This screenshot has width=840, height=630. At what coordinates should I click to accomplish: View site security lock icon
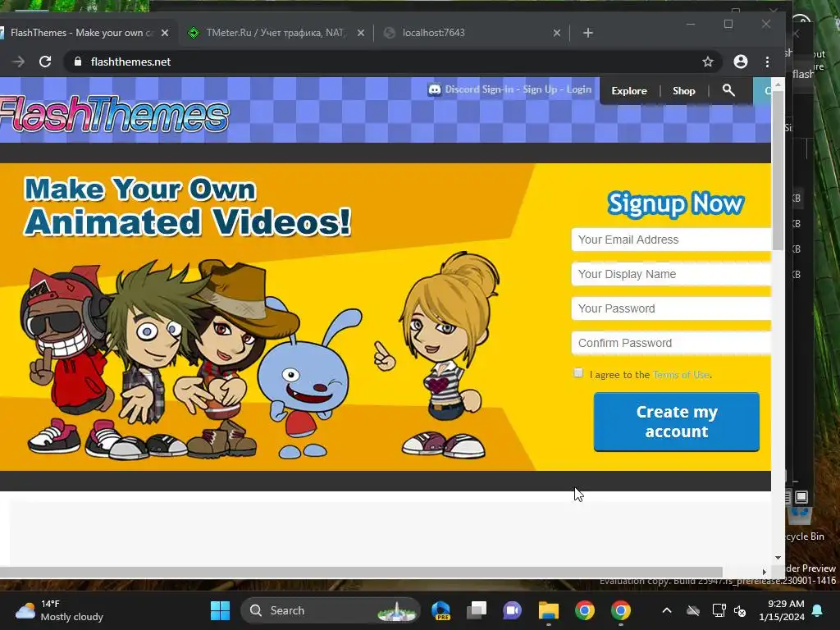(78, 62)
